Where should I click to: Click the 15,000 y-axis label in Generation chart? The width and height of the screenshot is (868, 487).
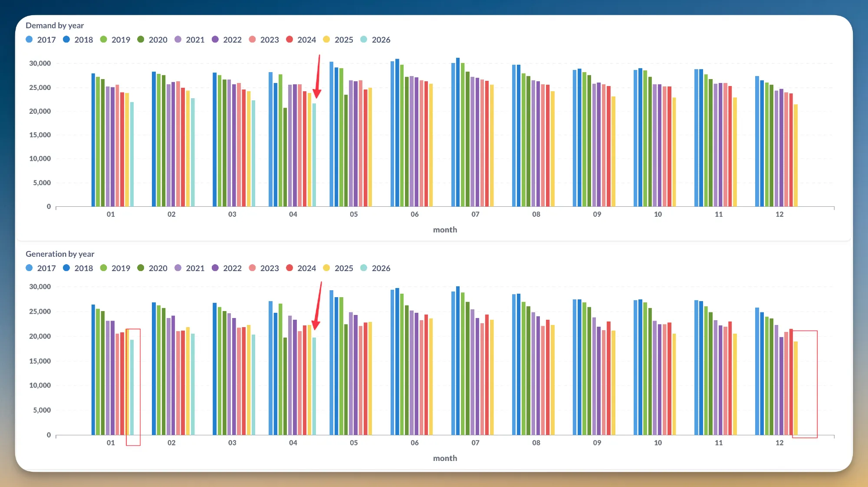40,361
